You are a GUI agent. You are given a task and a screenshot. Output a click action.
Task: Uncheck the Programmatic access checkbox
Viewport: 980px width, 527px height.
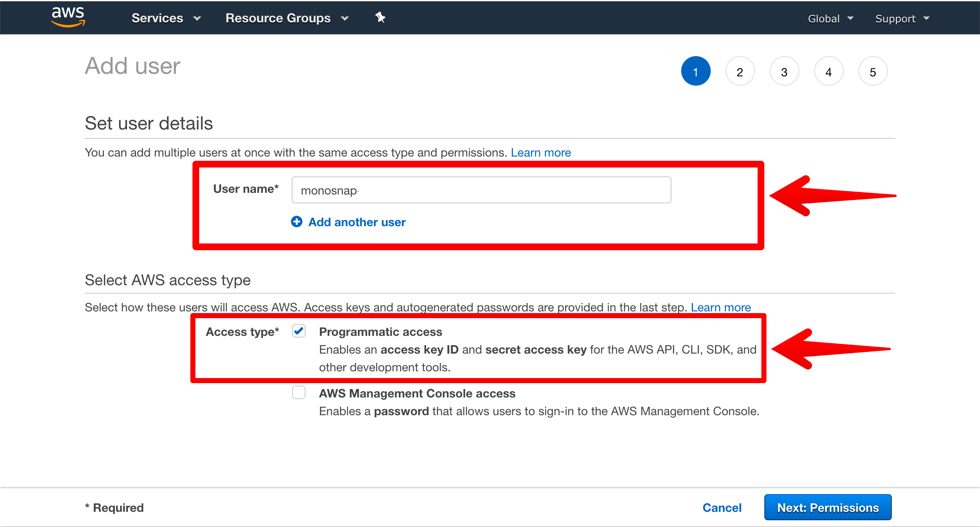pos(299,331)
